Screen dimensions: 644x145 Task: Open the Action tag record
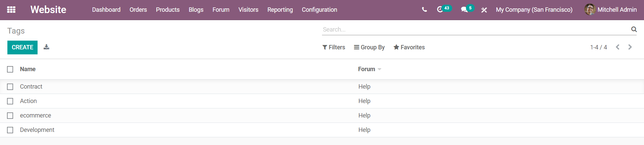coord(29,101)
